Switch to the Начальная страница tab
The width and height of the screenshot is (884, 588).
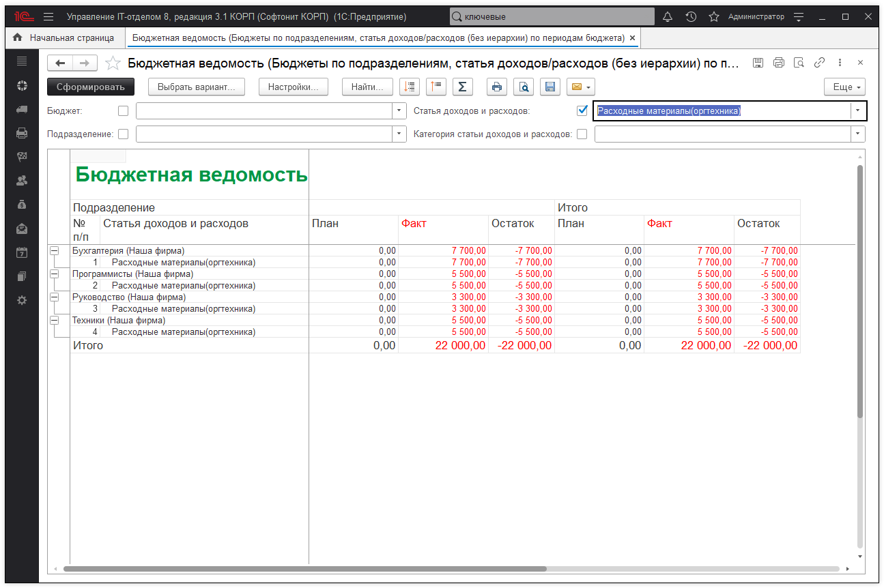tap(63, 38)
